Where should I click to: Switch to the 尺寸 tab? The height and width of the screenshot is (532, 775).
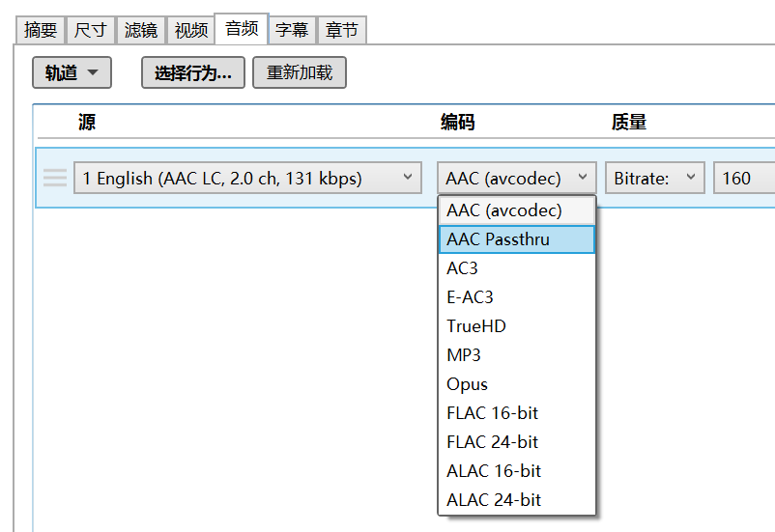(x=91, y=30)
